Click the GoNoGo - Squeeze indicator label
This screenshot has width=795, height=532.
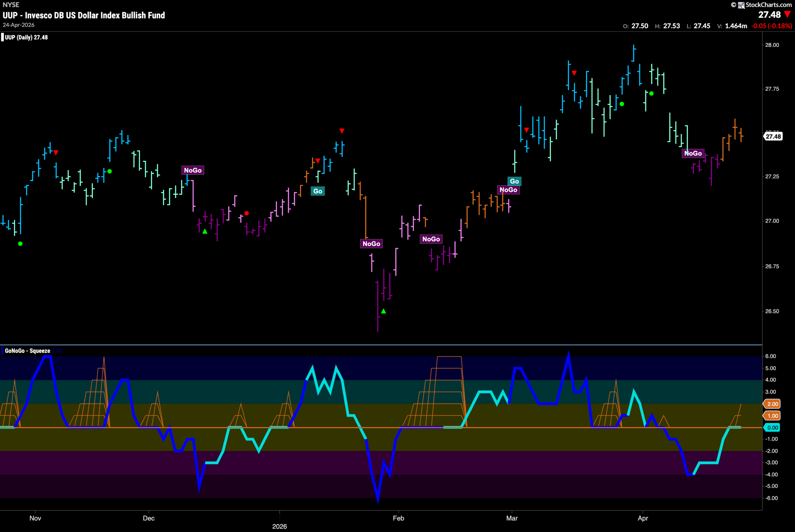(x=27, y=351)
